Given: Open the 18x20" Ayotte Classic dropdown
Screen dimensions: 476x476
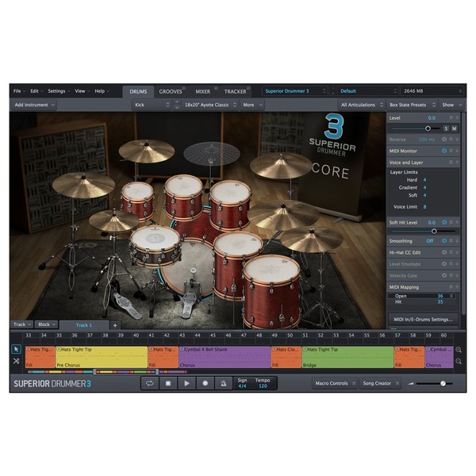Looking at the screenshot, I should [210, 105].
